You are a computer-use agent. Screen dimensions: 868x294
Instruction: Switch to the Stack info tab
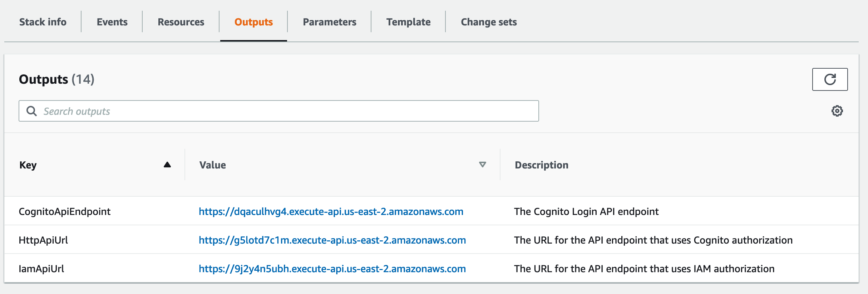coord(43,22)
